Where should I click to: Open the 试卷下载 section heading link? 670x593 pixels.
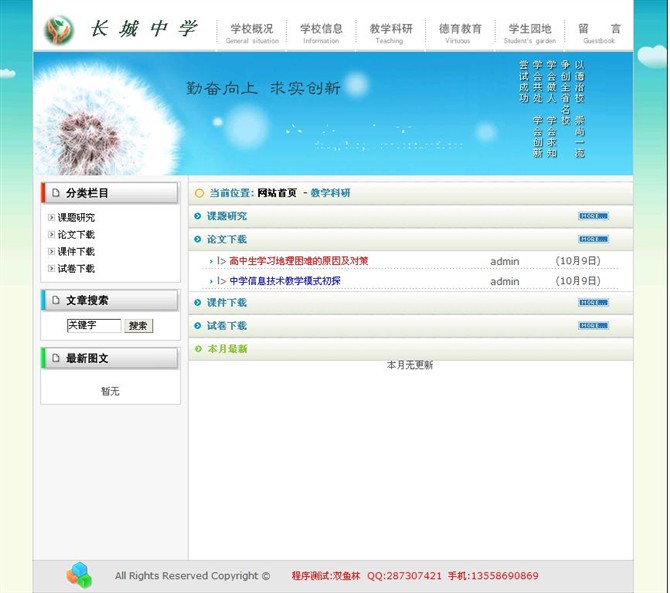(x=227, y=326)
